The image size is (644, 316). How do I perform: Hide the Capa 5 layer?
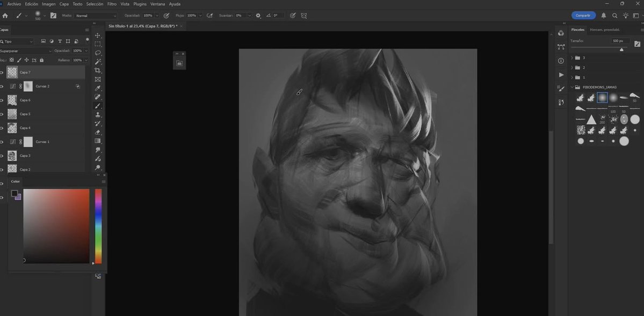tap(2, 114)
